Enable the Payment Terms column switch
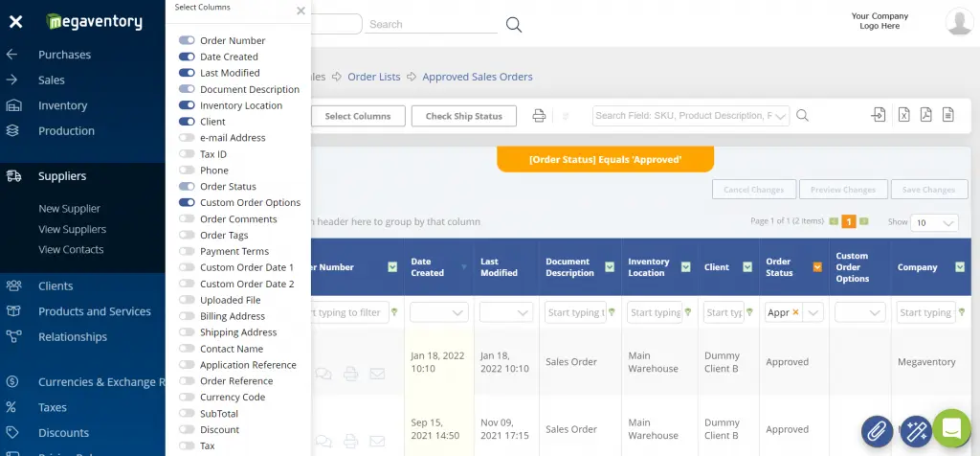This screenshot has width=980, height=456. point(187,251)
